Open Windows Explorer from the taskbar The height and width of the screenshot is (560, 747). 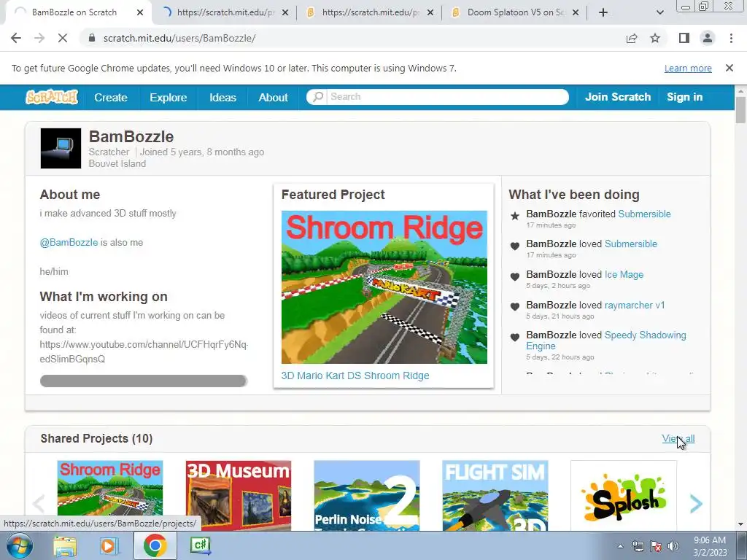click(65, 545)
